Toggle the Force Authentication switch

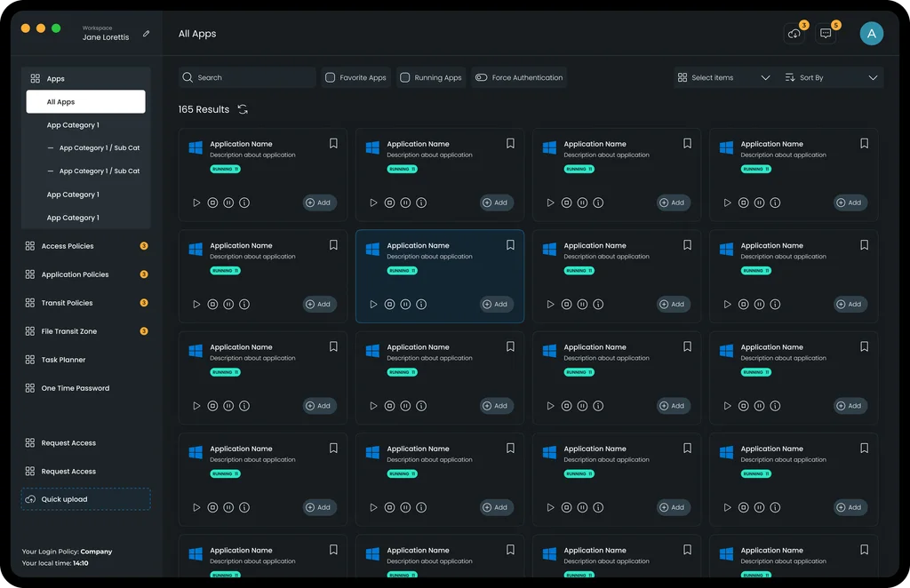481,77
